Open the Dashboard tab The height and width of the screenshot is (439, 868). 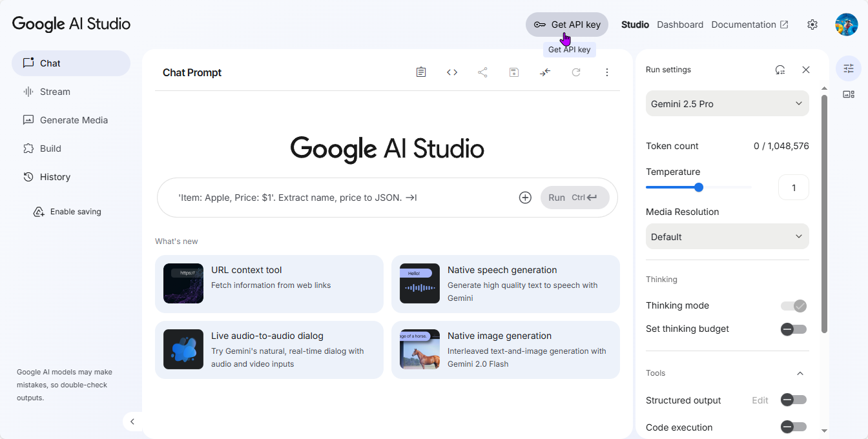click(x=680, y=25)
